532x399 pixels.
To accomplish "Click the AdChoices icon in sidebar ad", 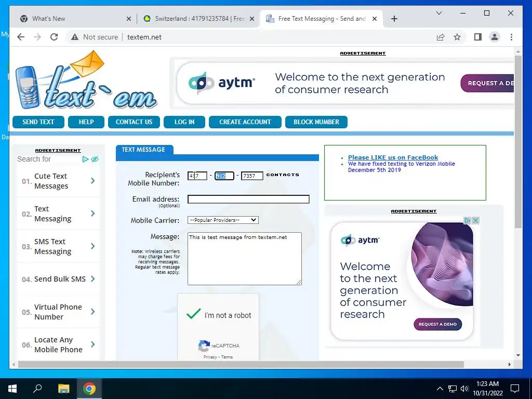I will [86, 159].
